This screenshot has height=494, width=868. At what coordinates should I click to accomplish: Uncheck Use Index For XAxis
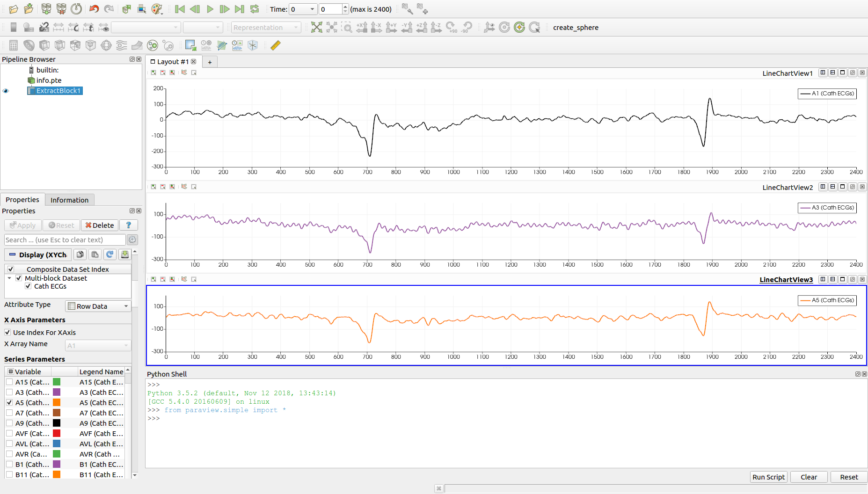(x=7, y=333)
